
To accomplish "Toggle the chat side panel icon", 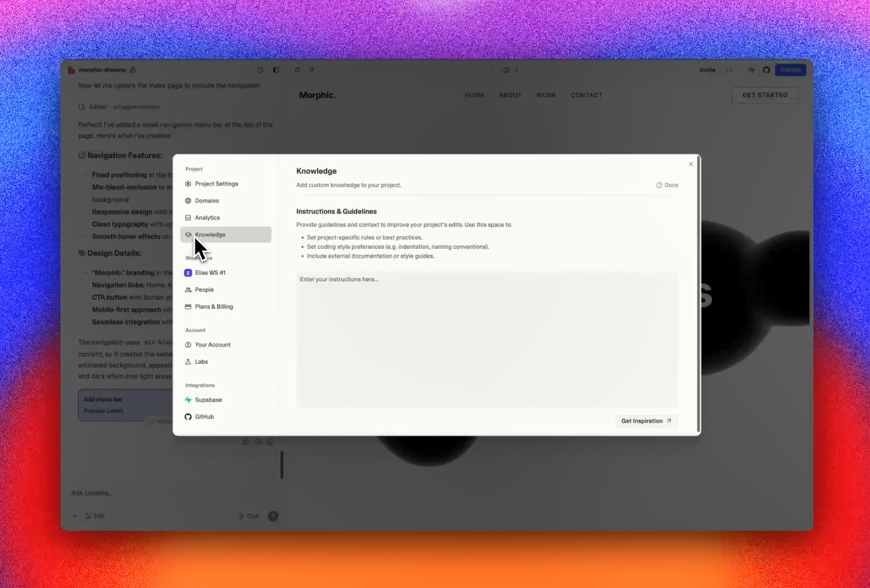I will (x=276, y=70).
